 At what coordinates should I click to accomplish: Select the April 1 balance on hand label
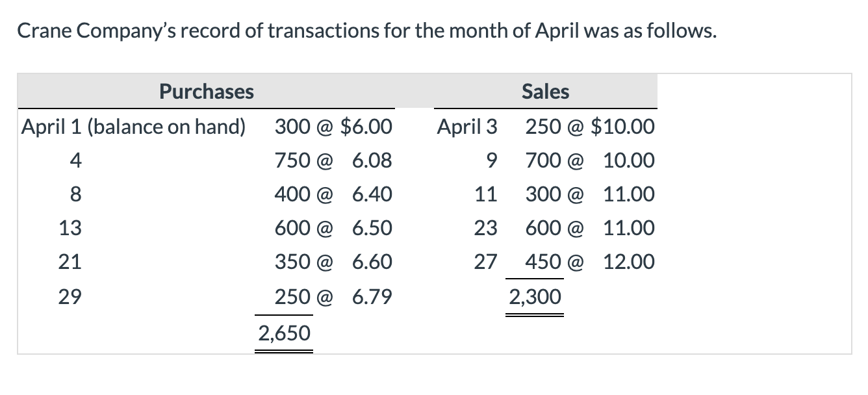point(134,126)
